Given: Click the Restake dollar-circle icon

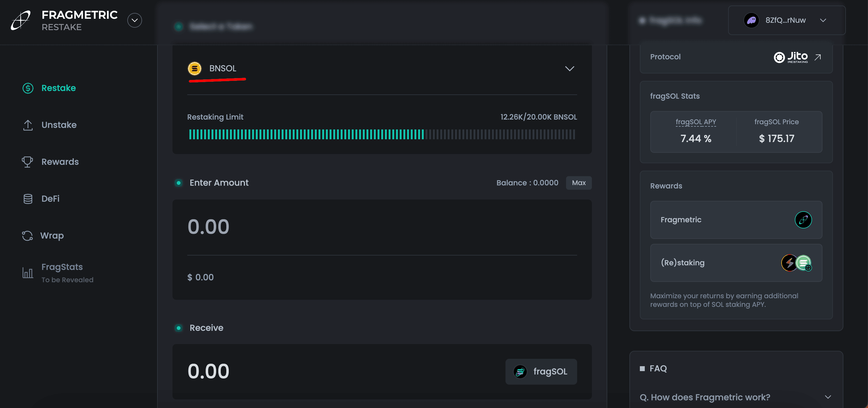Looking at the screenshot, I should click(28, 88).
